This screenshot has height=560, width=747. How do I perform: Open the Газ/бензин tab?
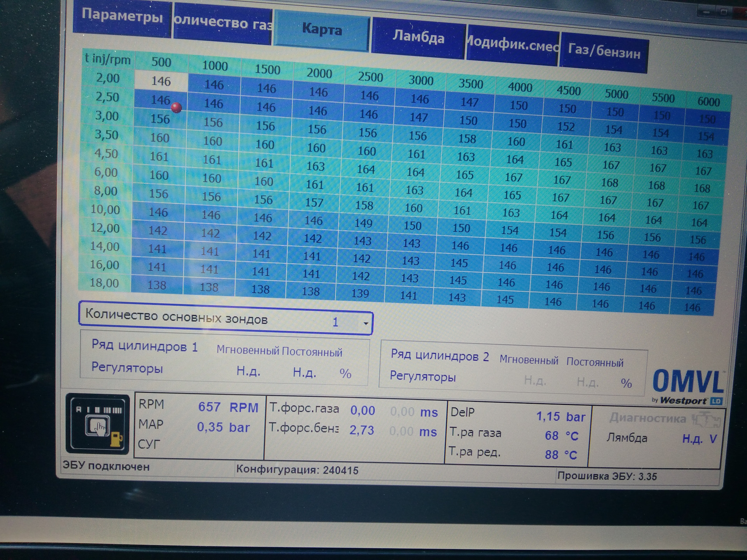(x=604, y=52)
